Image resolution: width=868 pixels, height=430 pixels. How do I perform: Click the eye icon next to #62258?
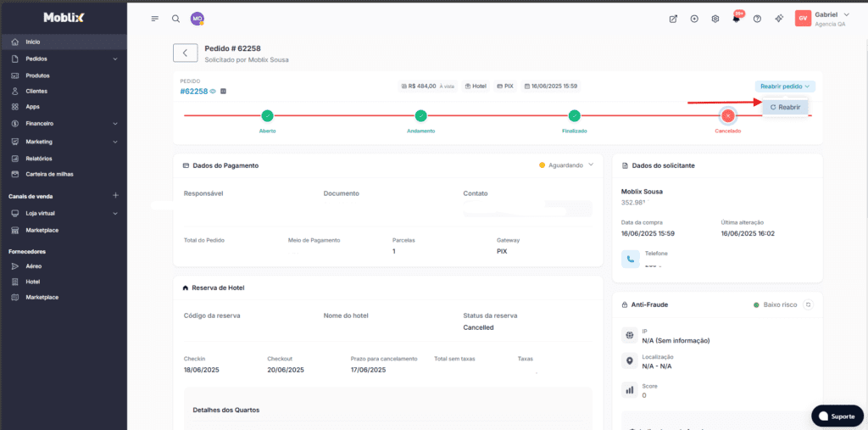213,92
